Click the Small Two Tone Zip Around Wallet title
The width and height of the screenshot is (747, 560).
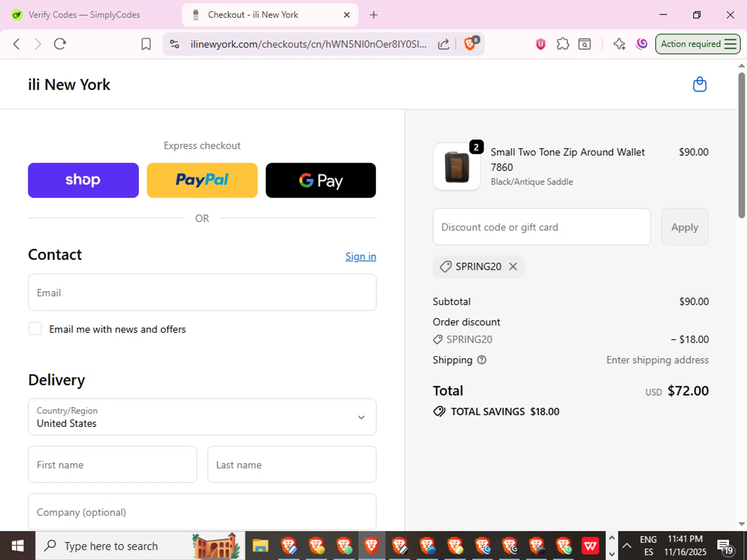pos(568,159)
